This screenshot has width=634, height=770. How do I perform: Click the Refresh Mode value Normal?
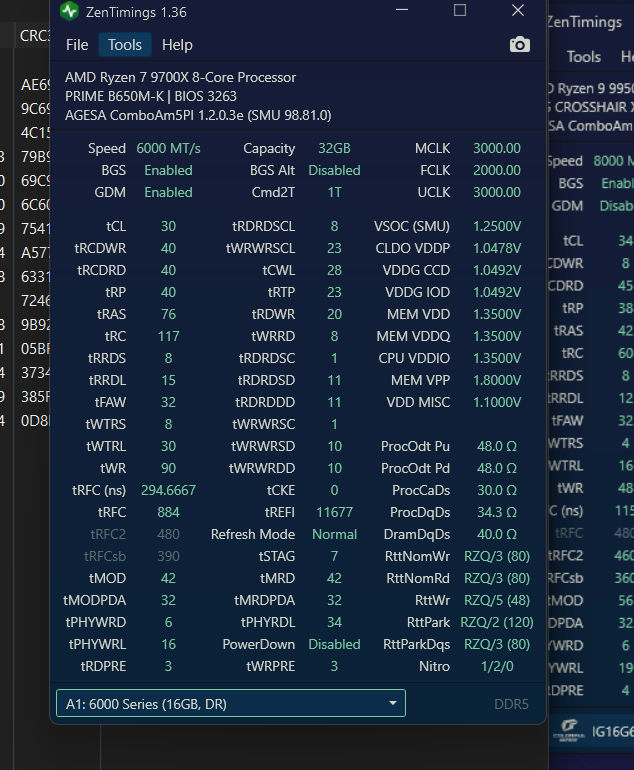click(x=334, y=534)
